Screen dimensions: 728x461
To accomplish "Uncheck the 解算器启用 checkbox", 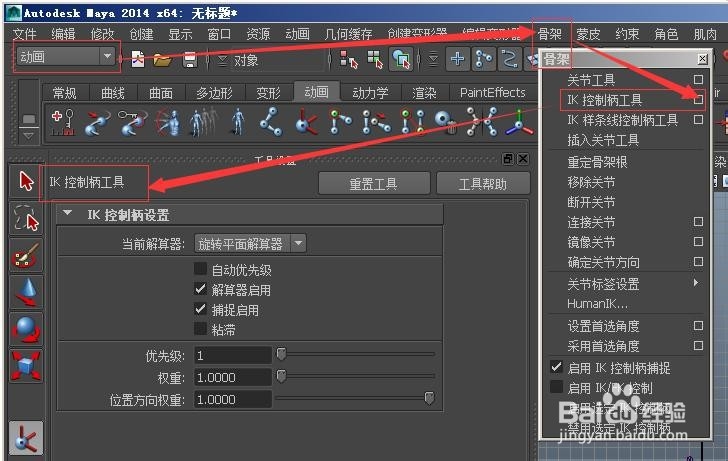I will 200,289.
